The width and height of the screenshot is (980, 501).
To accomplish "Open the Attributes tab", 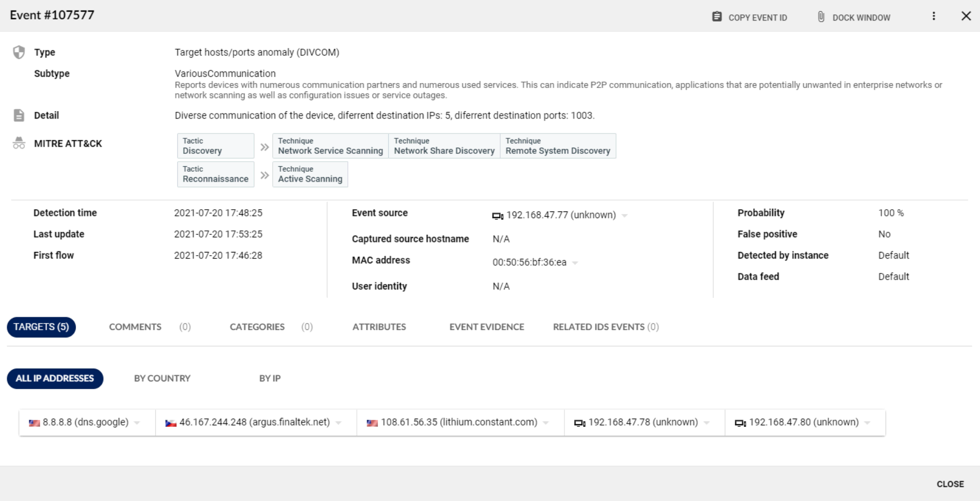I will point(379,327).
